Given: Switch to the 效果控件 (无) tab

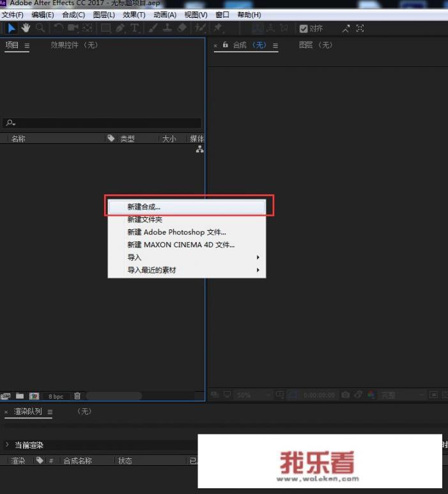Looking at the screenshot, I should point(74,45).
